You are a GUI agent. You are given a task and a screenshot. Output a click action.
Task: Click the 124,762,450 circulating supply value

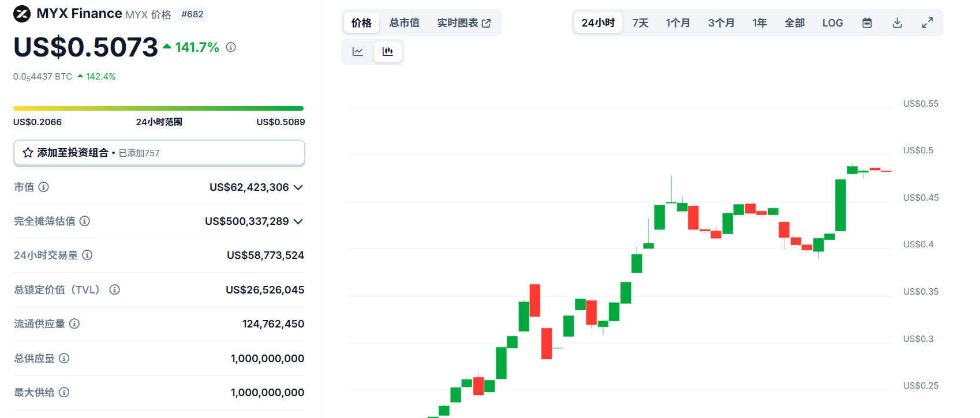(274, 324)
